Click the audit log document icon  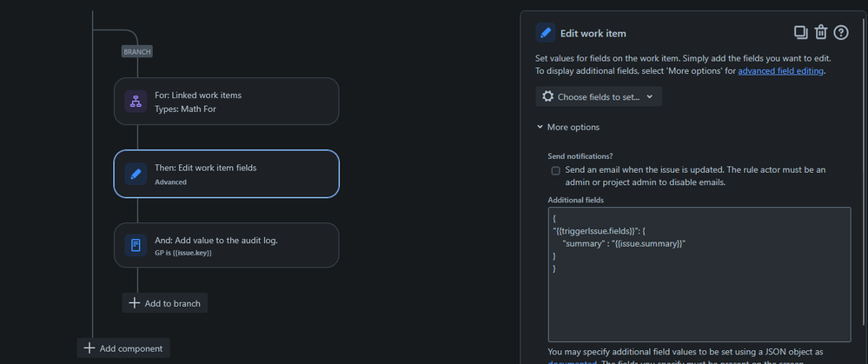point(136,245)
